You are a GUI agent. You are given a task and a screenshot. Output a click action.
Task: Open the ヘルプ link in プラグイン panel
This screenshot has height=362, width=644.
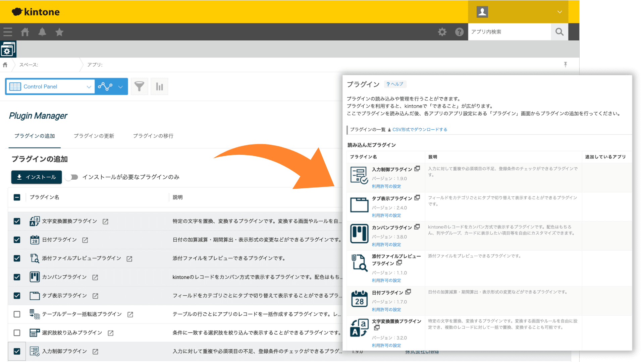point(395,84)
